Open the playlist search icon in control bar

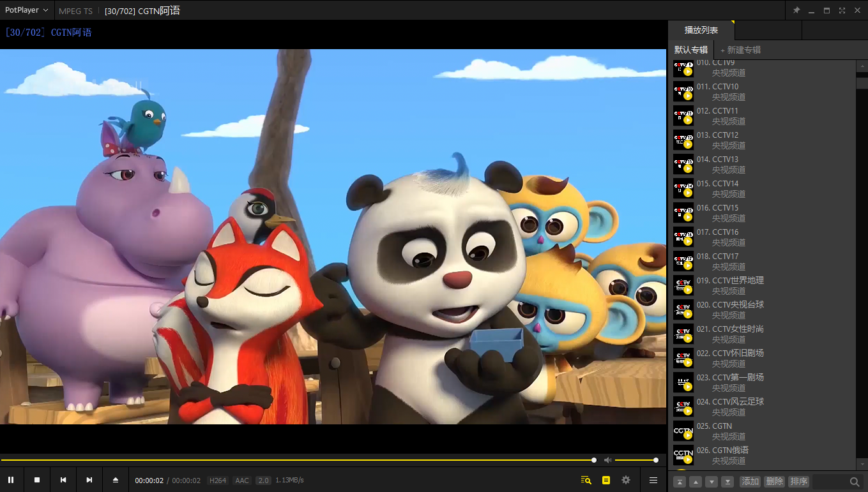[586, 480]
